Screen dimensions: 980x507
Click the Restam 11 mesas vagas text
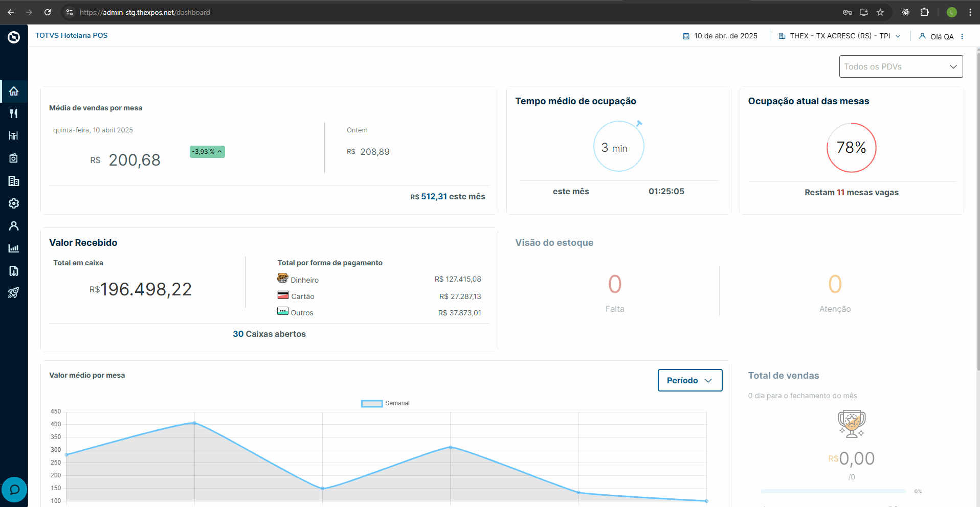point(852,192)
